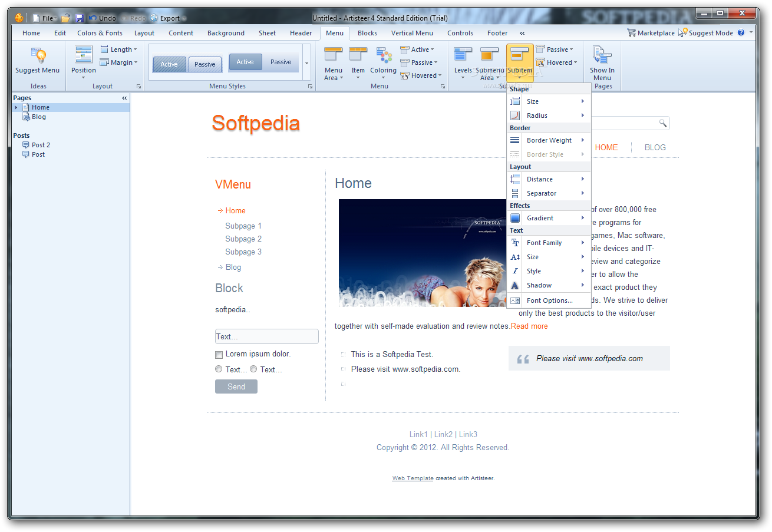The image size is (772, 532).
Task: Open Shape Size submenu
Action: pyautogui.click(x=549, y=101)
